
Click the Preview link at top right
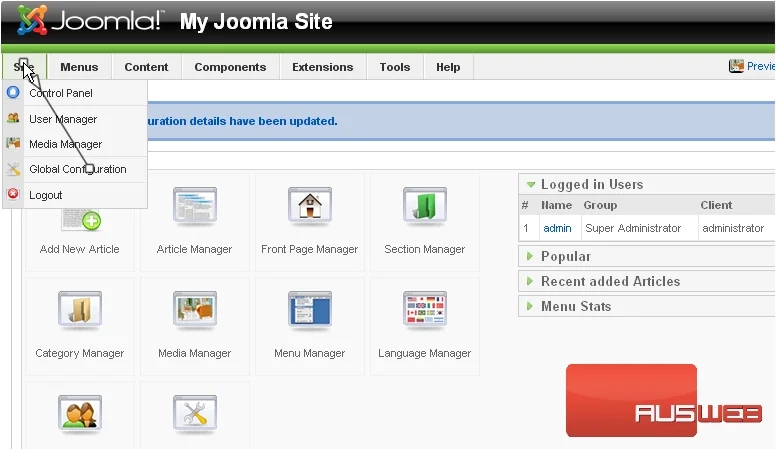pos(761,66)
